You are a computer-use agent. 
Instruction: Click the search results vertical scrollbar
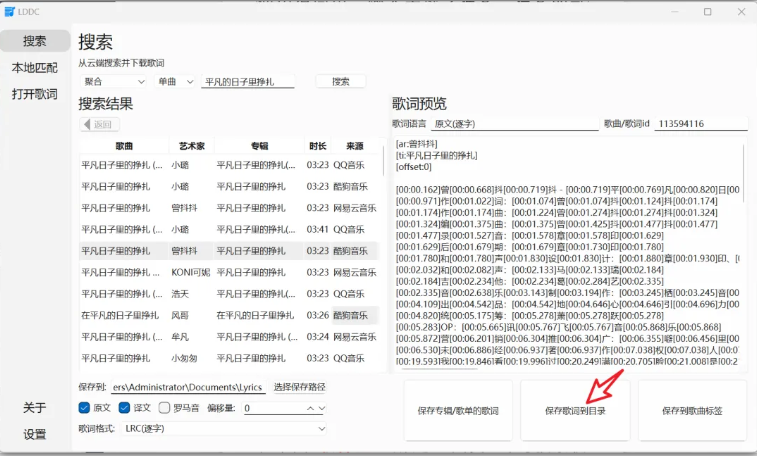(x=383, y=162)
